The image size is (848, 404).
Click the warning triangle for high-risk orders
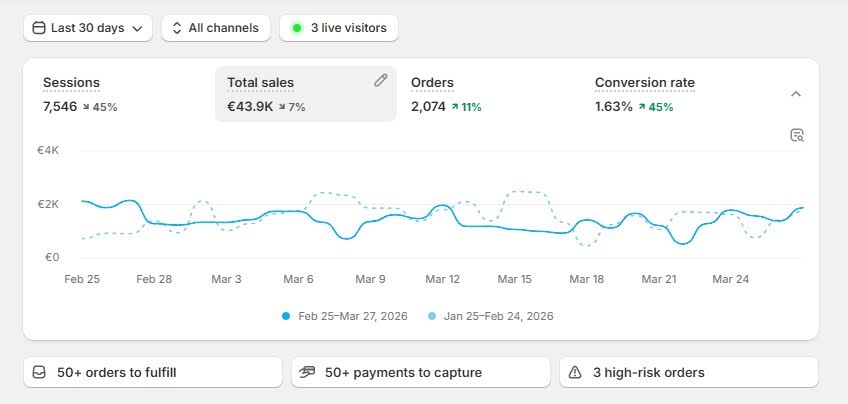(575, 372)
